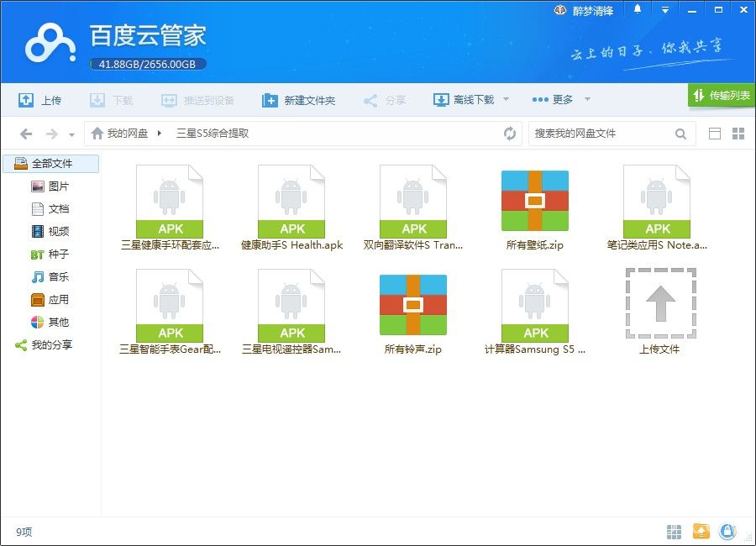Select 所有壁纸.zip file thumbnail
The image size is (756, 546).
coord(535,201)
